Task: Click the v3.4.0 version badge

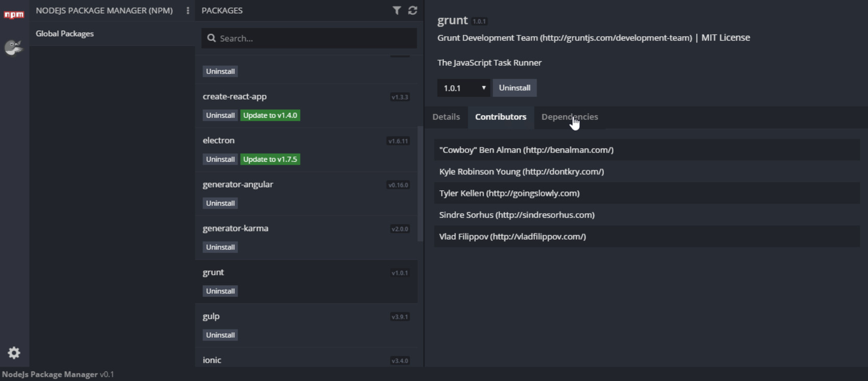Action: tap(400, 361)
